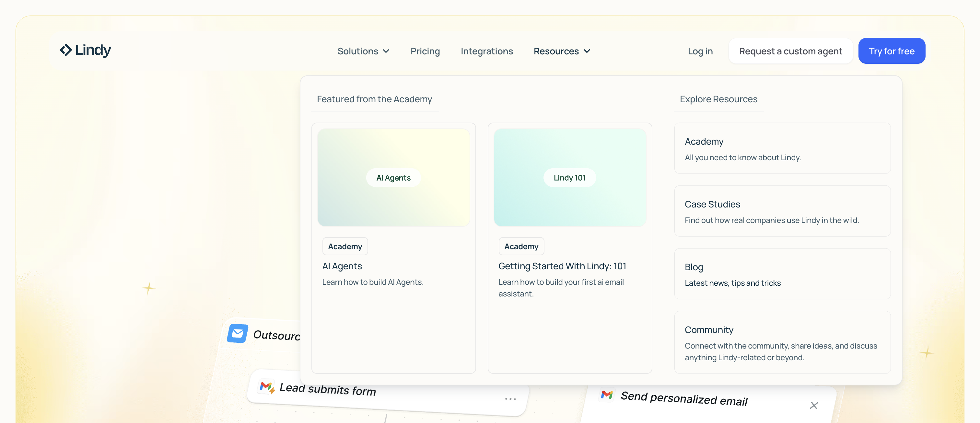The width and height of the screenshot is (980, 423).
Task: Click the Lindy diamond logo icon
Action: 66,50
